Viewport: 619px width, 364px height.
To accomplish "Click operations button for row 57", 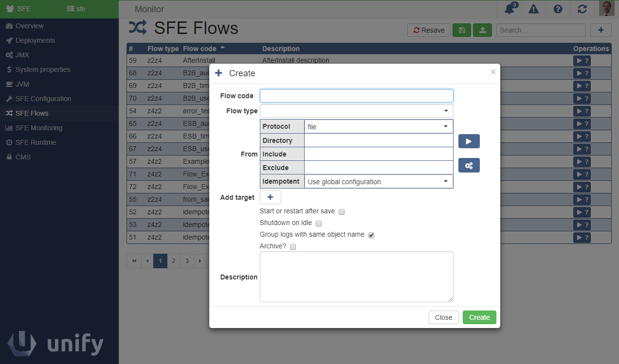I will [x=582, y=162].
